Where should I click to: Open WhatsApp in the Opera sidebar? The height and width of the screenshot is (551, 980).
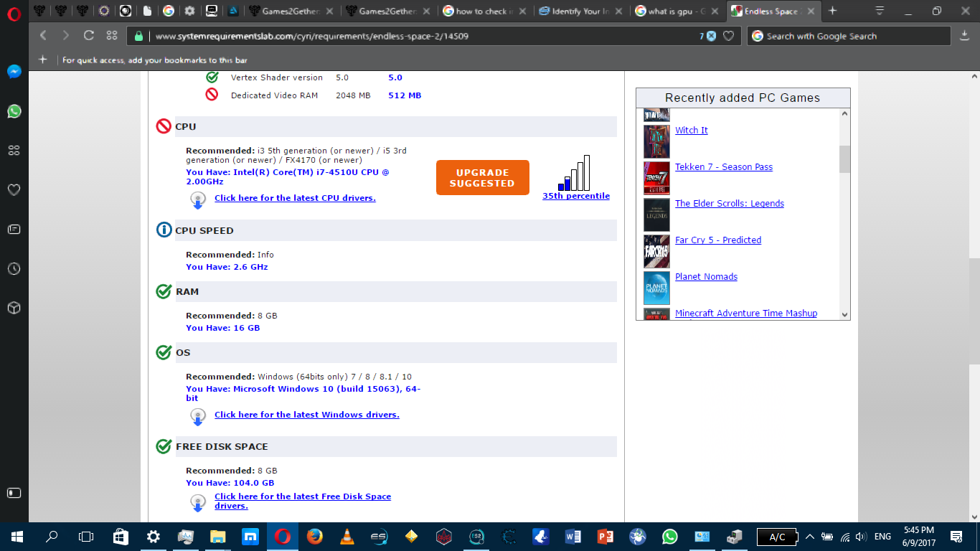pos(14,111)
